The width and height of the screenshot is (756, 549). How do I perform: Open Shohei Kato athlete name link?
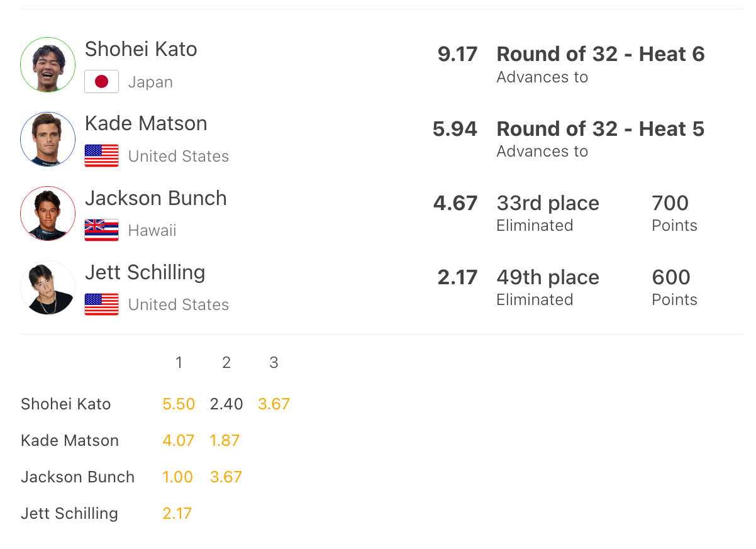(141, 49)
